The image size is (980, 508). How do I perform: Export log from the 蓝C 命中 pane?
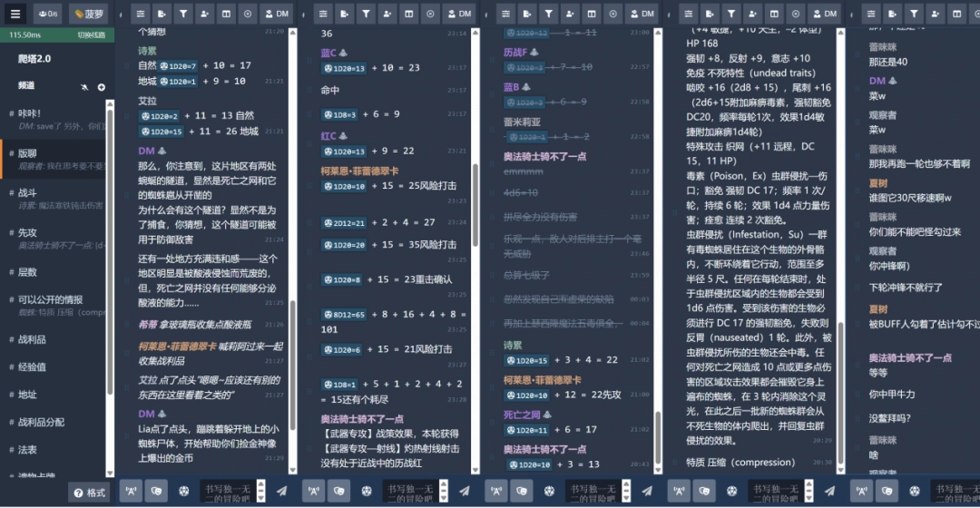(x=345, y=14)
